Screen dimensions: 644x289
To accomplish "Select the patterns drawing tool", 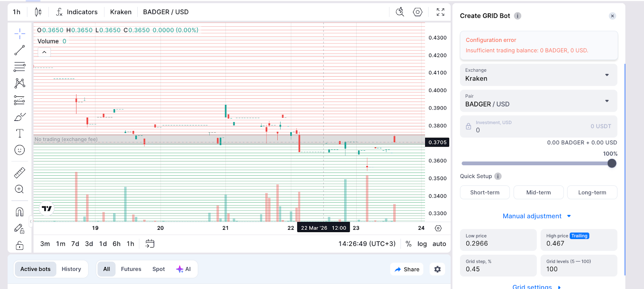I will click(20, 83).
